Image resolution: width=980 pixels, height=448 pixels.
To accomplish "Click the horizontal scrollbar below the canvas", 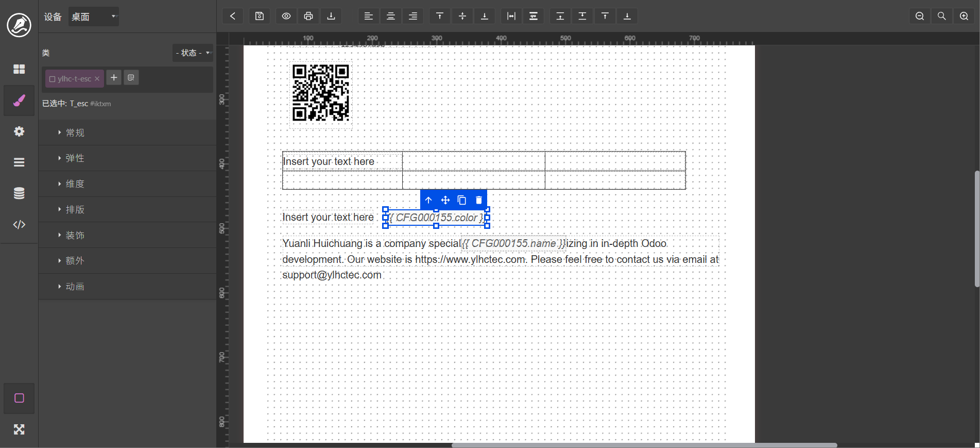I will [x=644, y=445].
